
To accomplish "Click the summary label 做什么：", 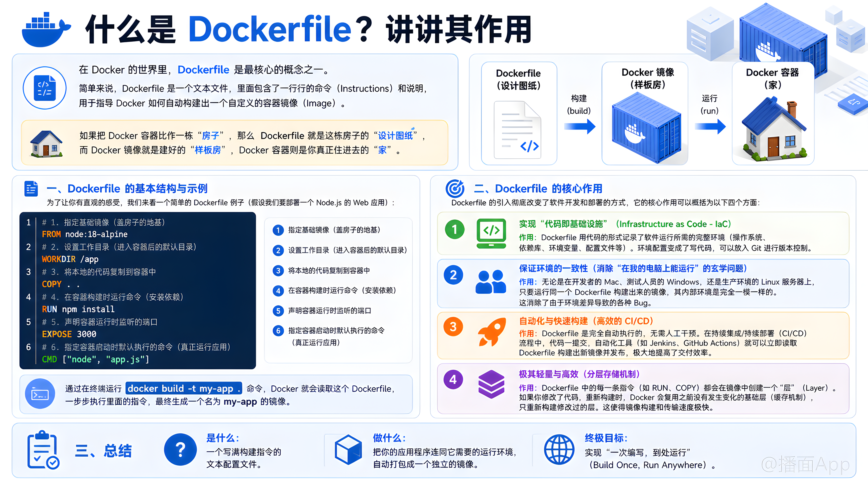I will coord(389,438).
